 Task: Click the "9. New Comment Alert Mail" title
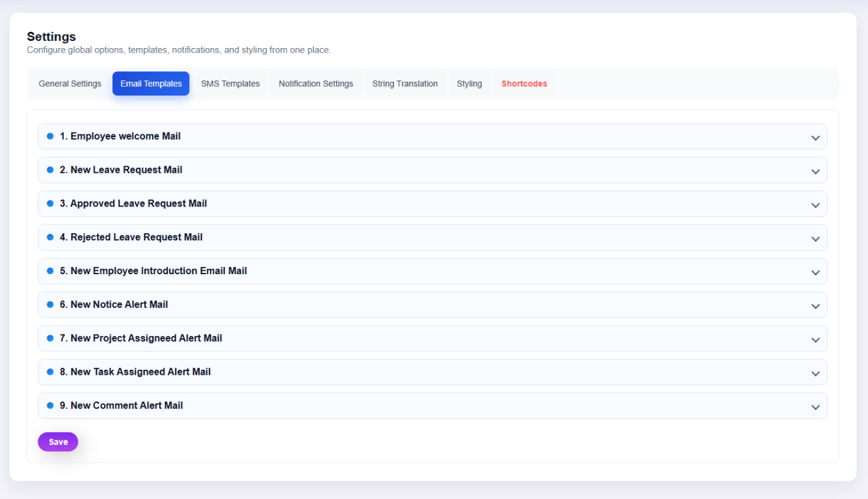(x=122, y=406)
